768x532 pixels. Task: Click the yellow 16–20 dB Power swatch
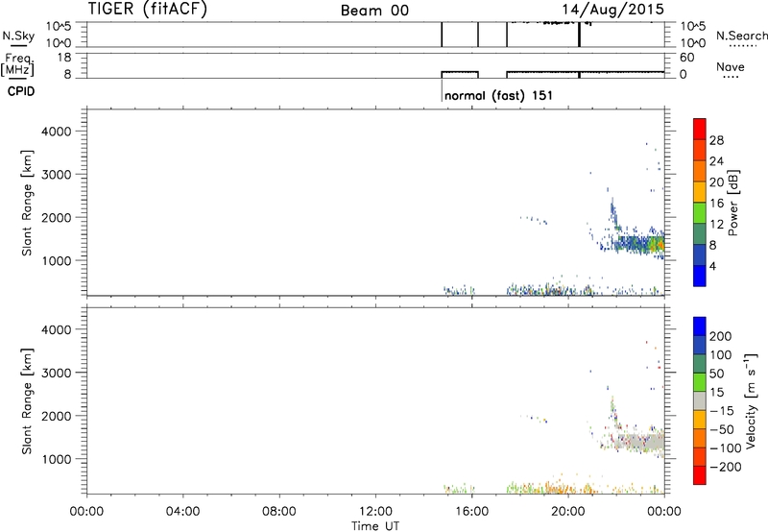point(700,191)
